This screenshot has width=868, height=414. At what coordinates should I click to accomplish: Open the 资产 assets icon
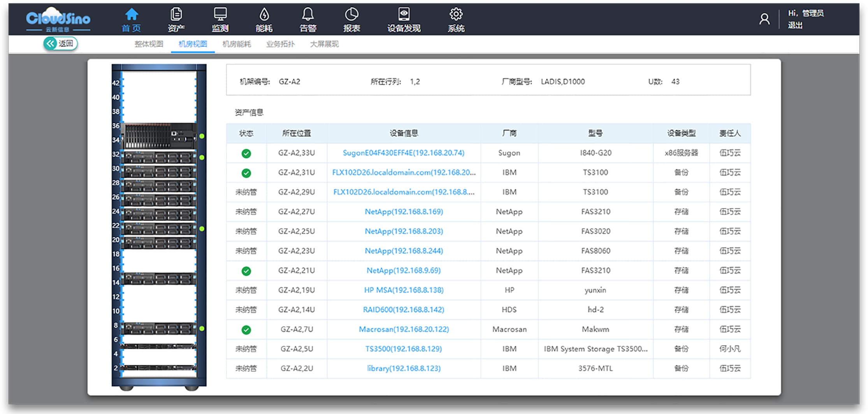pyautogui.click(x=176, y=15)
